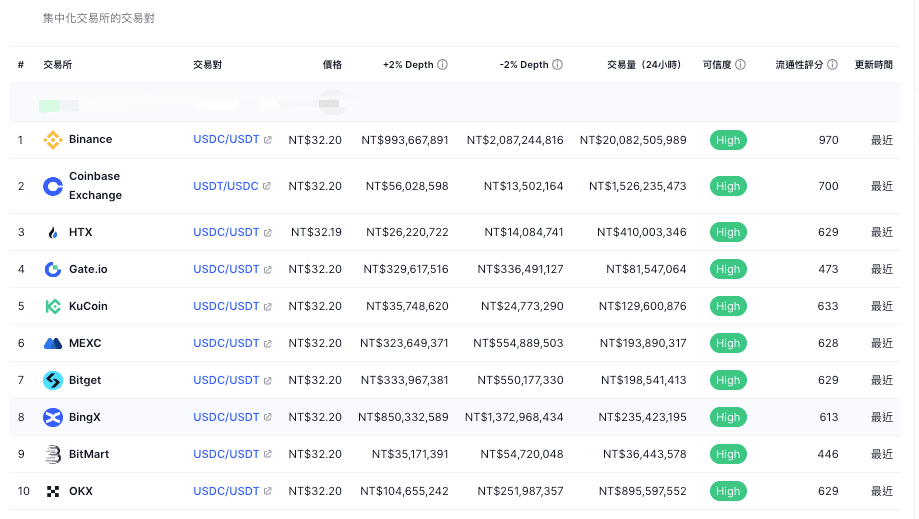Click external link icon in OKX row

pos(267,491)
